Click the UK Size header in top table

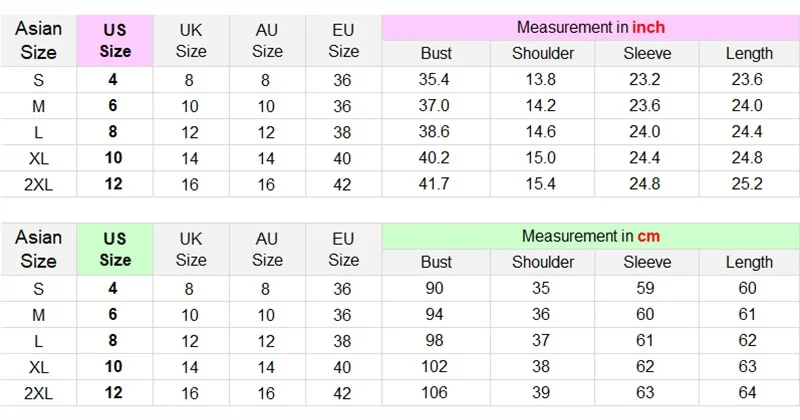[x=191, y=40]
